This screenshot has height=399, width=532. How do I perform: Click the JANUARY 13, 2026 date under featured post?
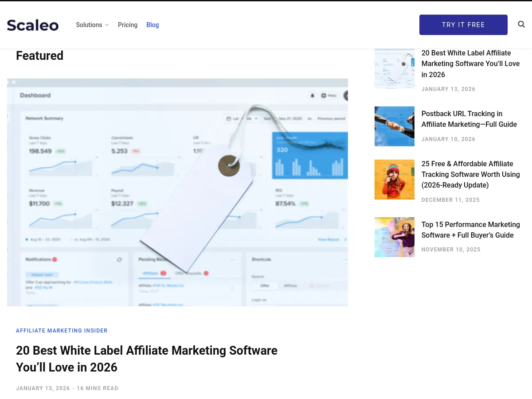click(x=43, y=388)
